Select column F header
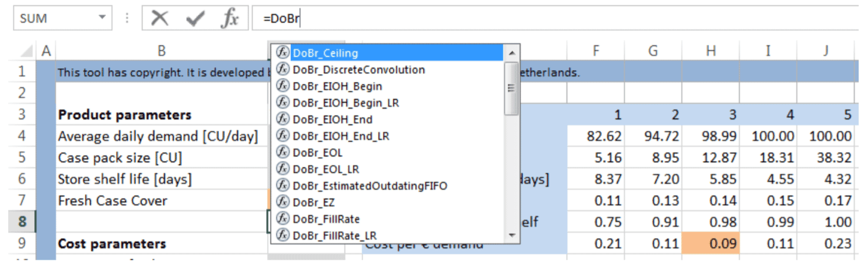The image size is (868, 265). (x=596, y=51)
